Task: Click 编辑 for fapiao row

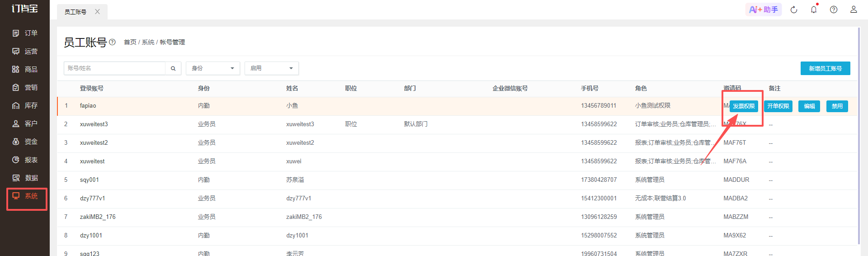Action: coord(809,106)
